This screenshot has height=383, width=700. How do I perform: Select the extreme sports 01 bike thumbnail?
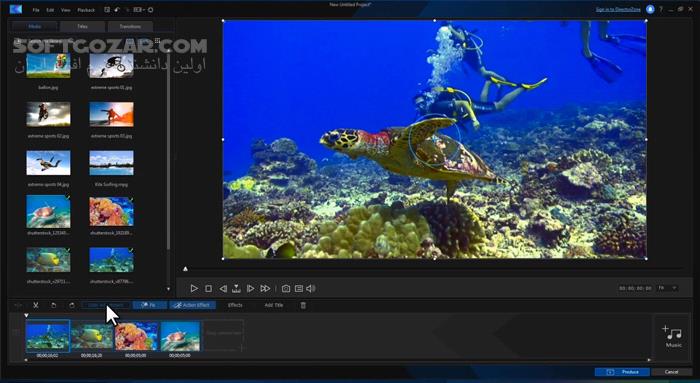tap(111, 66)
